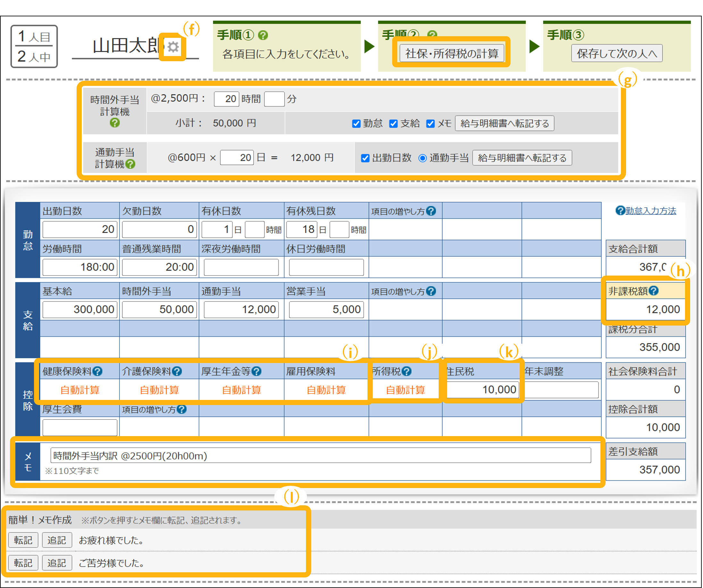Open the help icon beside 手順②
The image size is (703, 588).
tap(433, 34)
